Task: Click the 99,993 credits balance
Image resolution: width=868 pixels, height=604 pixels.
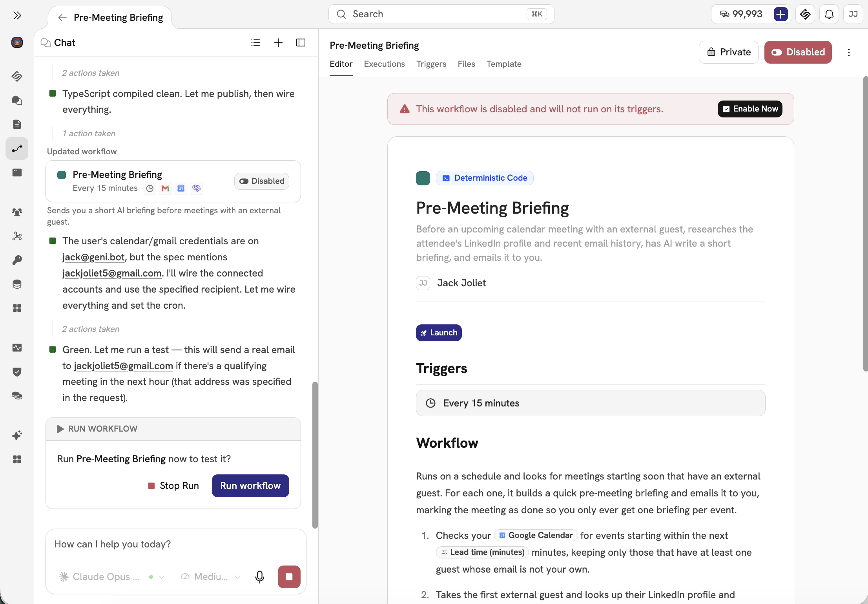Action: coord(741,15)
